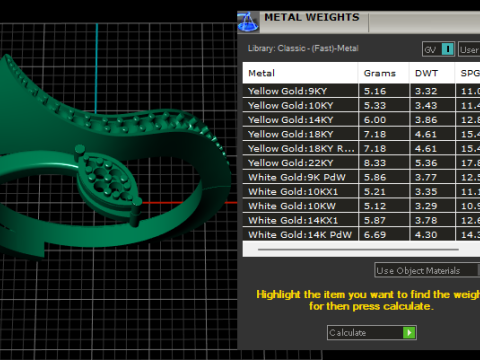Click the 3.32 DWT value
The height and width of the screenshot is (360, 480).
426,91
